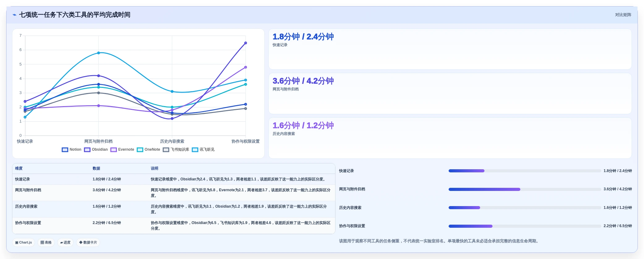This screenshot has height=259, width=644.
Task: Click the 协作与权限设置 progress bar
Action: click(525, 226)
